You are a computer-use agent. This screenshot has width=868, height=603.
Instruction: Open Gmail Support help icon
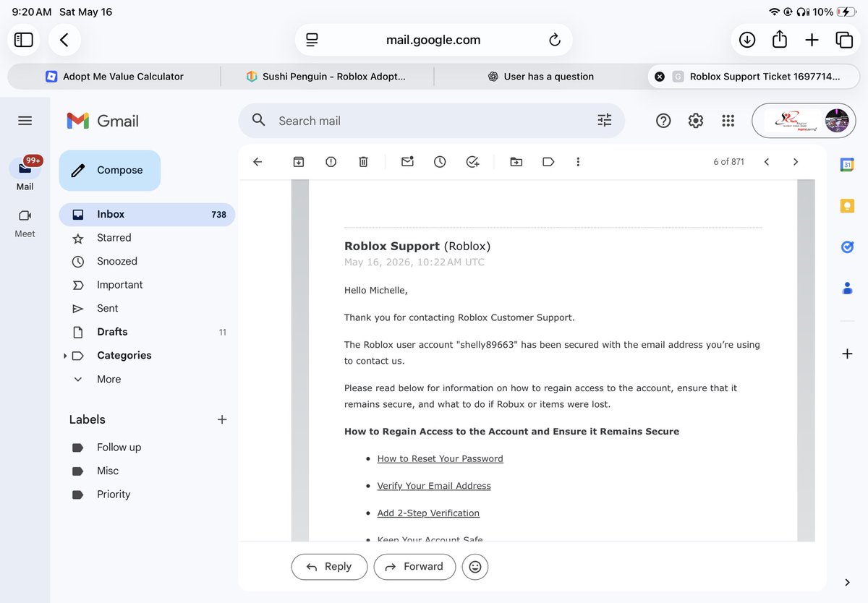point(663,121)
